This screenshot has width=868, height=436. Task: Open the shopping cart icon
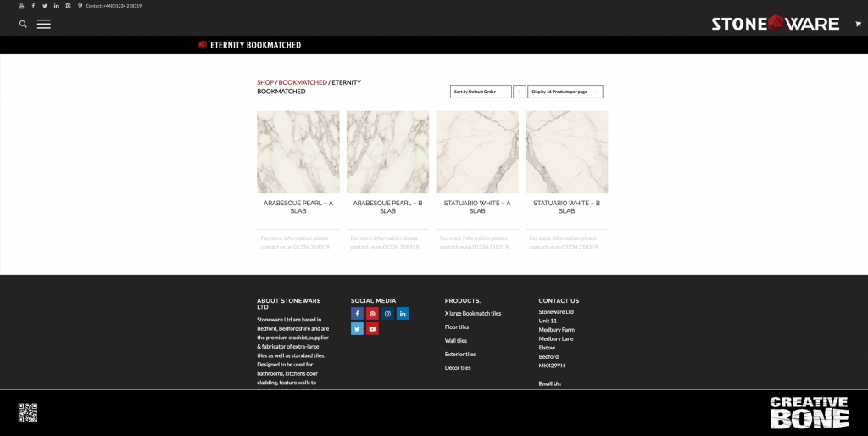coord(858,24)
